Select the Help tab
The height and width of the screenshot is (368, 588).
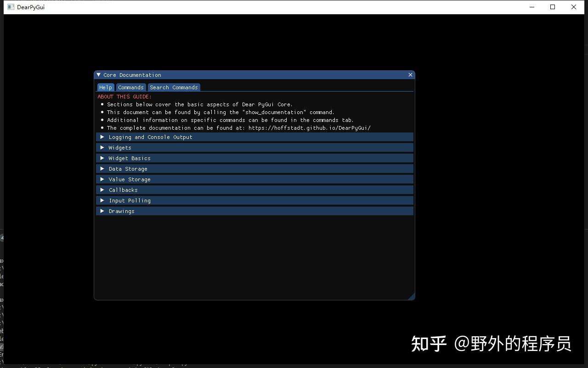click(x=105, y=87)
